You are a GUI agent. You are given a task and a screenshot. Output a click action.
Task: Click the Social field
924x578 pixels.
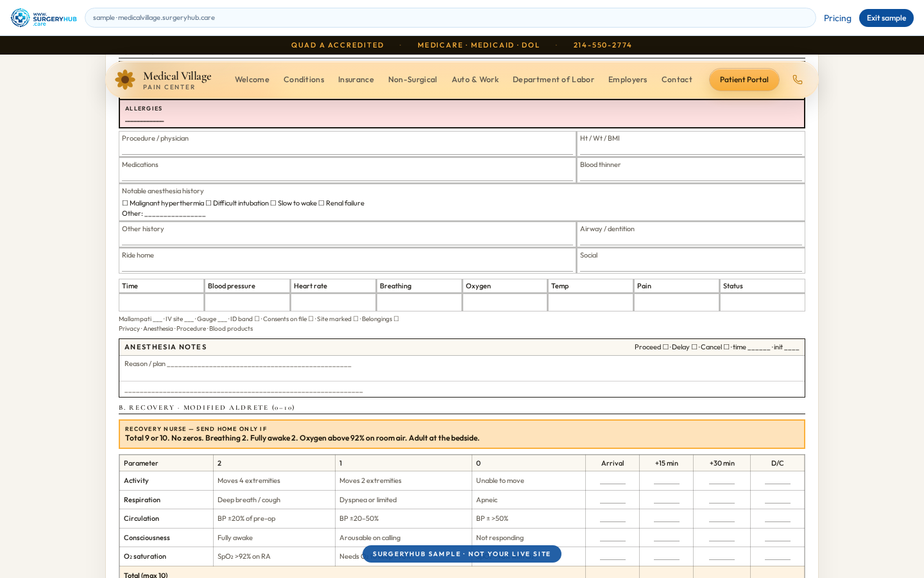(x=691, y=261)
